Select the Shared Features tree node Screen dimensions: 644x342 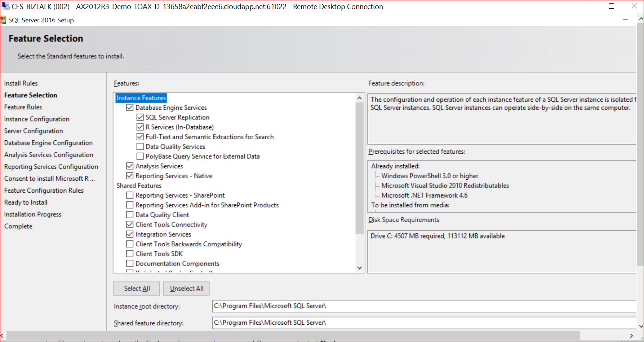[139, 185]
